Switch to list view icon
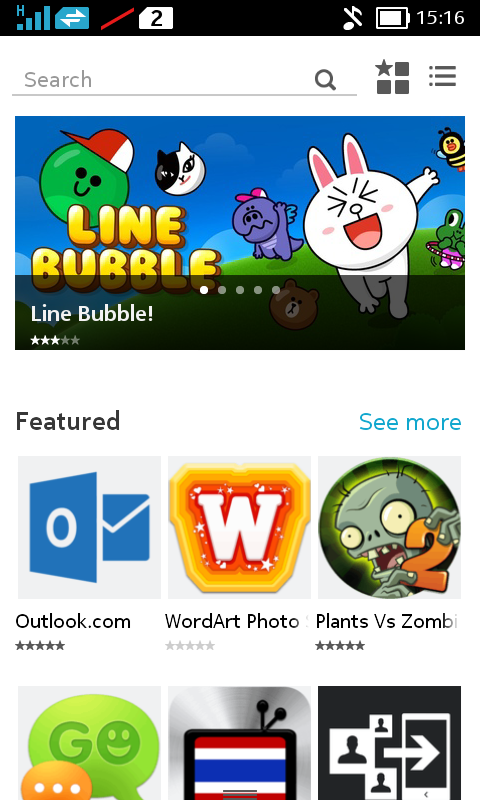Image resolution: width=480 pixels, height=800 pixels. [442, 76]
